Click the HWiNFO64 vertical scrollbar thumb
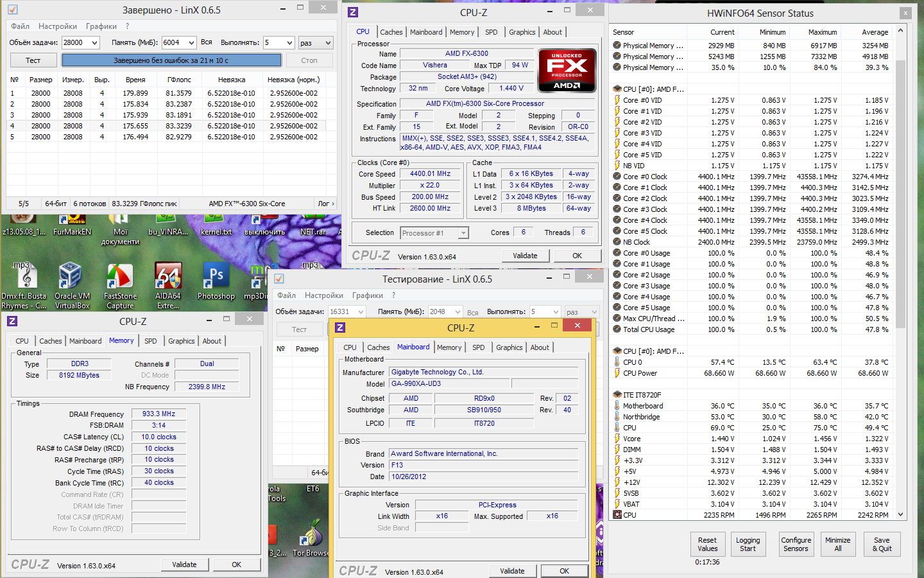924x578 pixels. point(901,193)
